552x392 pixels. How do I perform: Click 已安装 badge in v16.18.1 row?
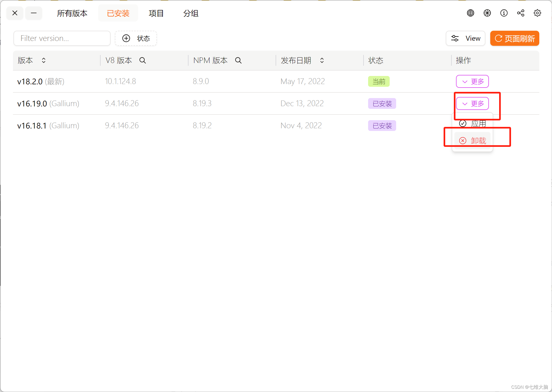tap(382, 126)
